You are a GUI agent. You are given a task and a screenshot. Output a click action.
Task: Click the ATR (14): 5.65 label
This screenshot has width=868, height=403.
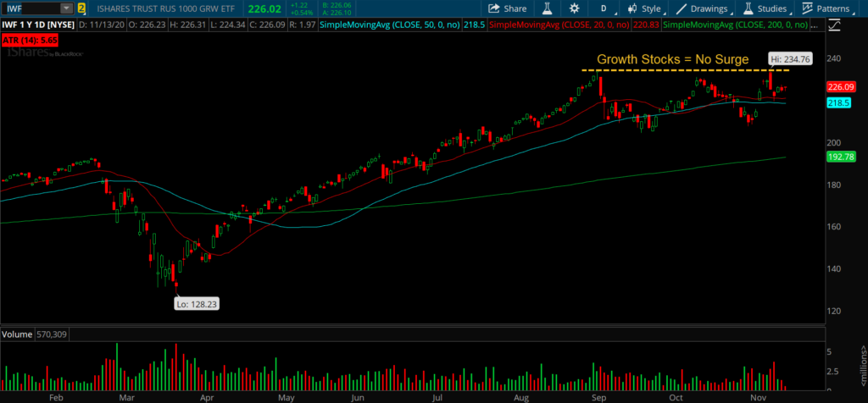30,41
